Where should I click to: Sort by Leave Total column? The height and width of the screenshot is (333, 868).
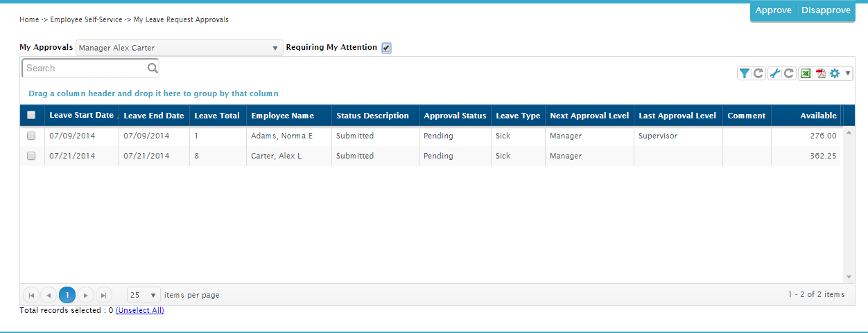coord(217,116)
